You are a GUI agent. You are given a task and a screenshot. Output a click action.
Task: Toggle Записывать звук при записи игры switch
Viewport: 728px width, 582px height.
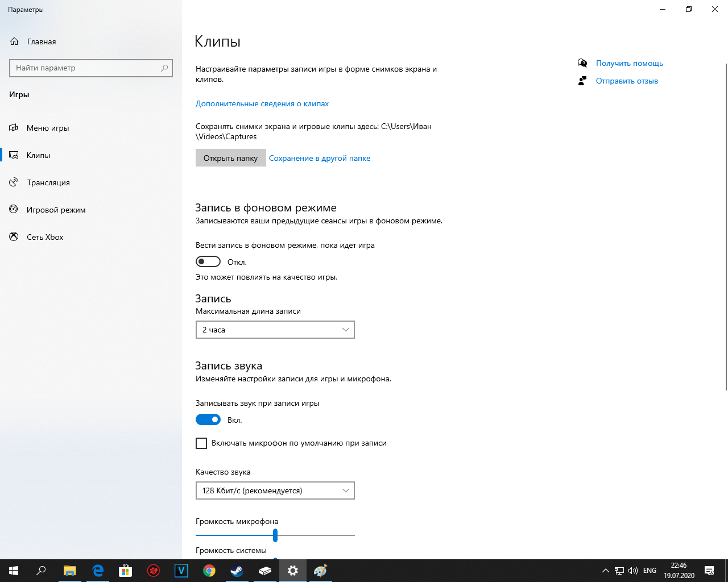[208, 419]
